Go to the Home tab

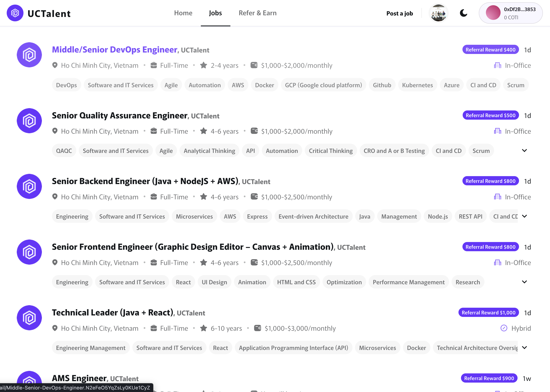click(x=183, y=13)
